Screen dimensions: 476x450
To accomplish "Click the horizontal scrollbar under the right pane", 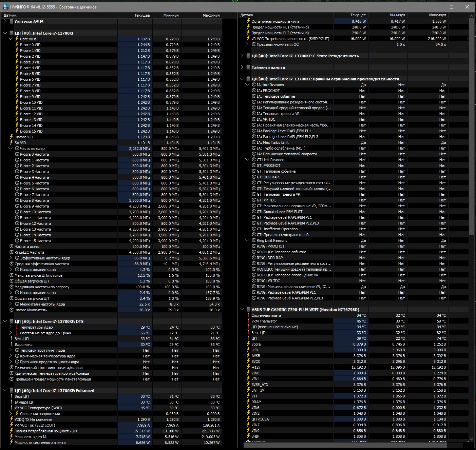I will pyautogui.click(x=345, y=445).
